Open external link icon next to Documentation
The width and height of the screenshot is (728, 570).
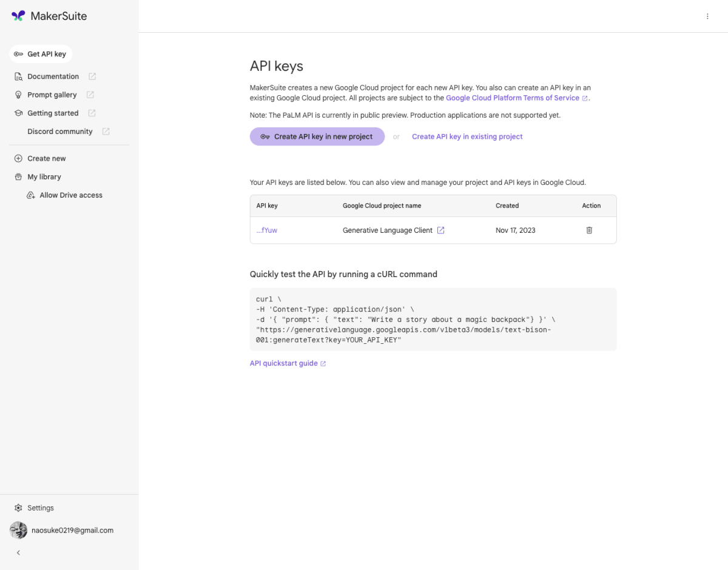[x=92, y=76]
